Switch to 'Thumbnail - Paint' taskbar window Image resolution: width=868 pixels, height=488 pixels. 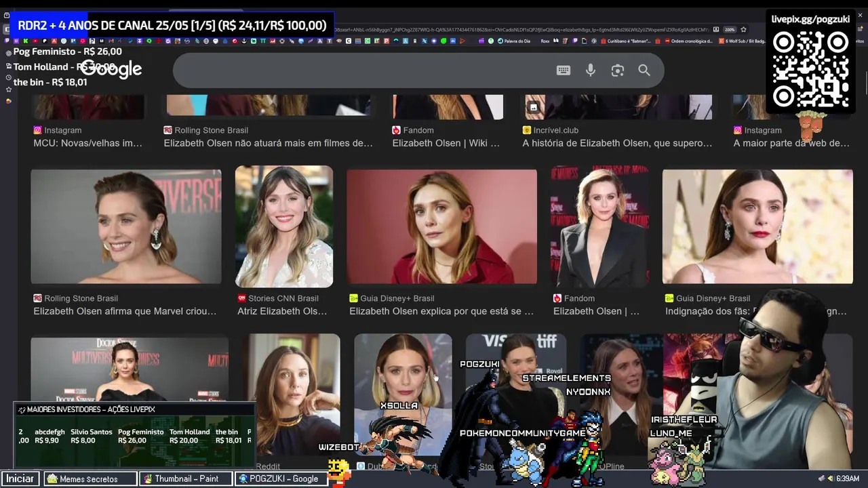[x=186, y=479]
